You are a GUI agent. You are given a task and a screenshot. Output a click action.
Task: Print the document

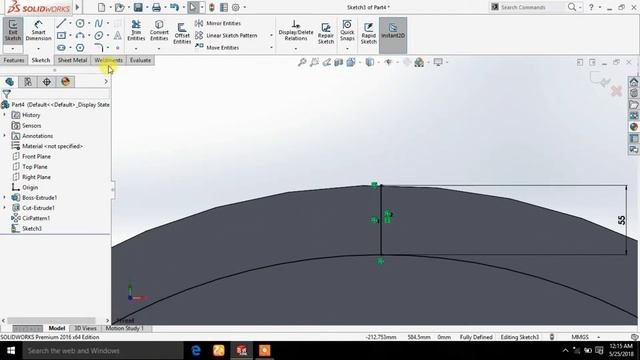(x=156, y=7)
